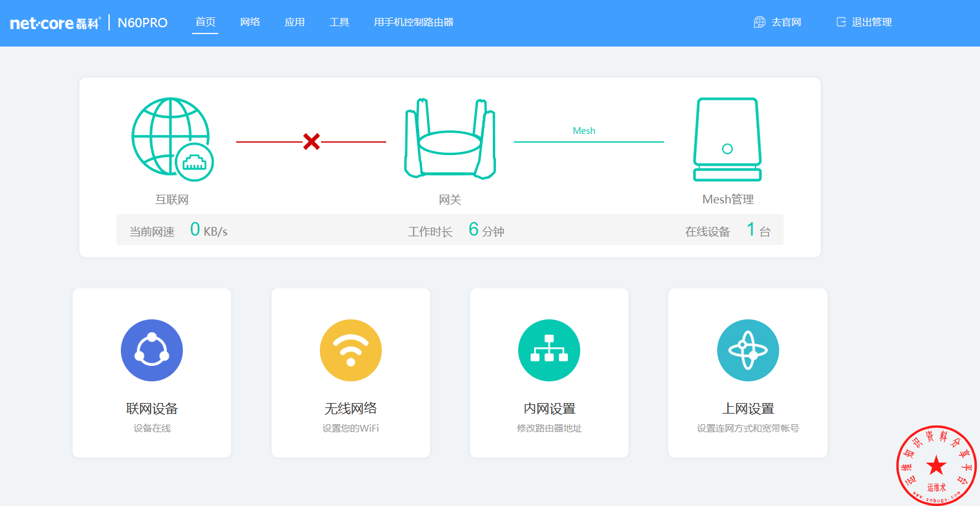
Task: Open the 工具 menu
Action: 339,22
